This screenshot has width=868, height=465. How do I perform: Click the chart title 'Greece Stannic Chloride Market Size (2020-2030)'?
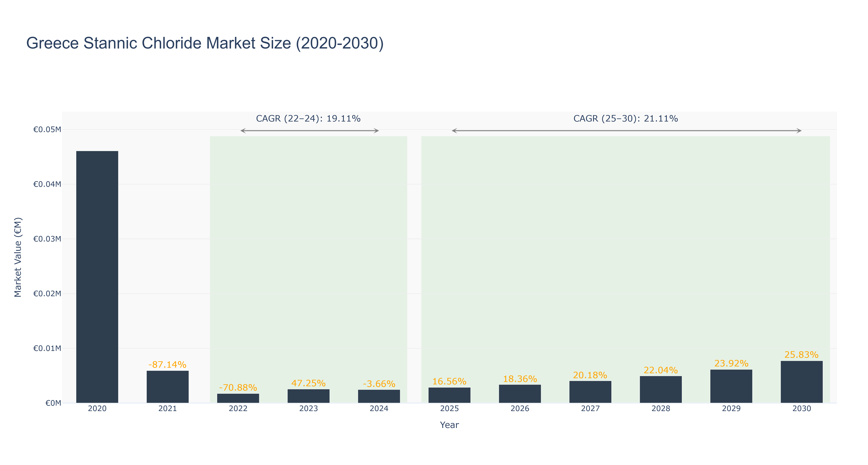(205, 43)
